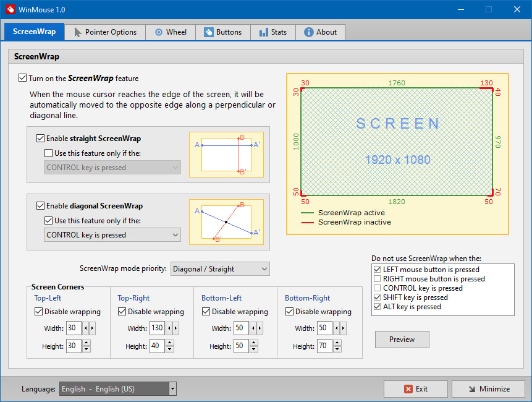The height and width of the screenshot is (402, 532).
Task: Open the diagonal CONTROL key is pressed dropdown
Action: [112, 235]
